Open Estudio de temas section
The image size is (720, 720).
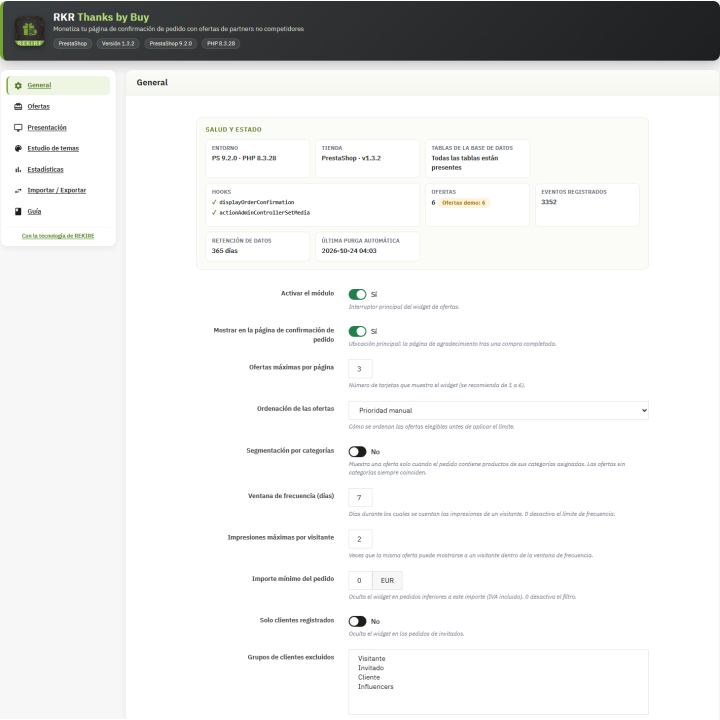coord(53,148)
